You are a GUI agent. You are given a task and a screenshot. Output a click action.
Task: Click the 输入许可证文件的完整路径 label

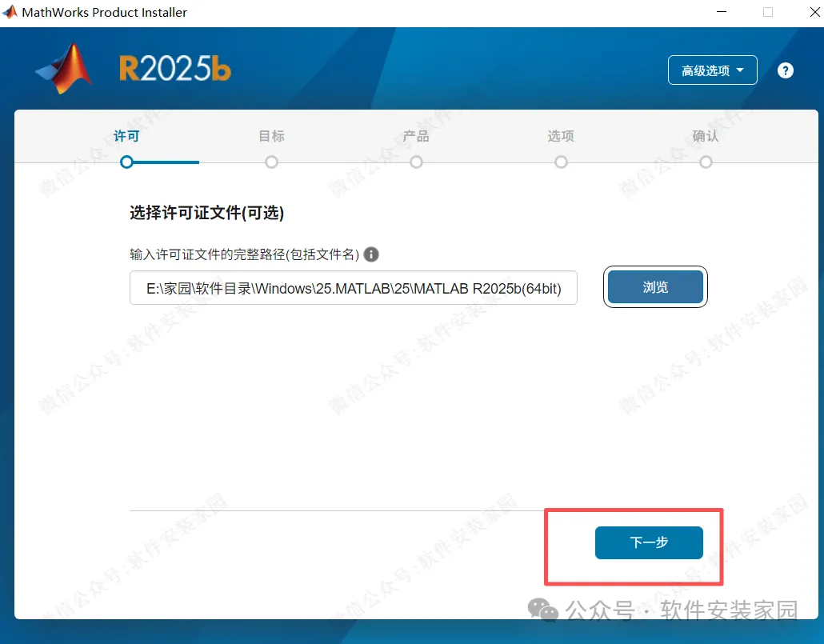pyautogui.click(x=244, y=254)
